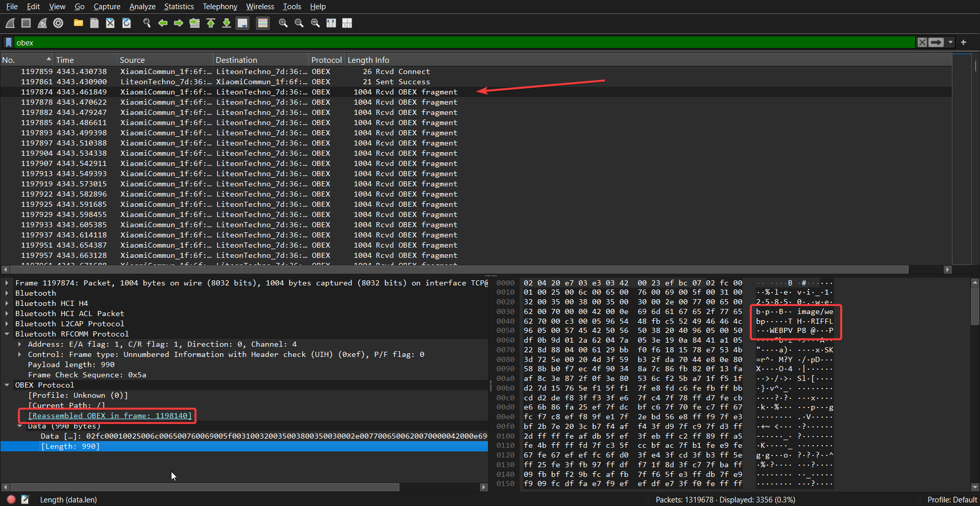
Task: Click the Profile: Default status bar entry
Action: click(952, 500)
